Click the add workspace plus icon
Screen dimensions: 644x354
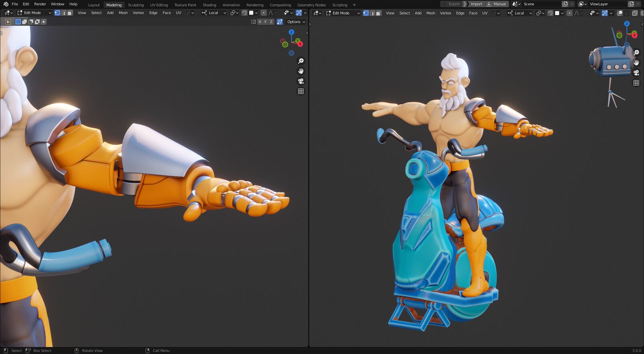point(354,5)
